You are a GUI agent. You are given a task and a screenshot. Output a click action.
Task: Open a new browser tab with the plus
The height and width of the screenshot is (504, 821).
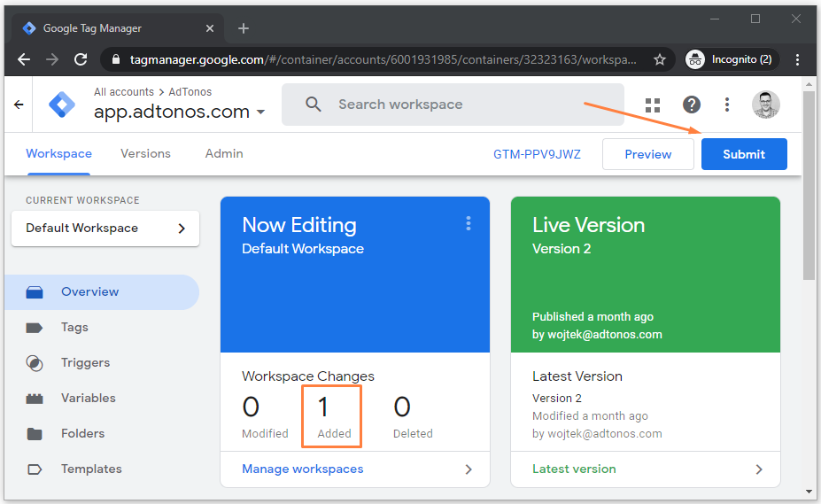point(243,28)
